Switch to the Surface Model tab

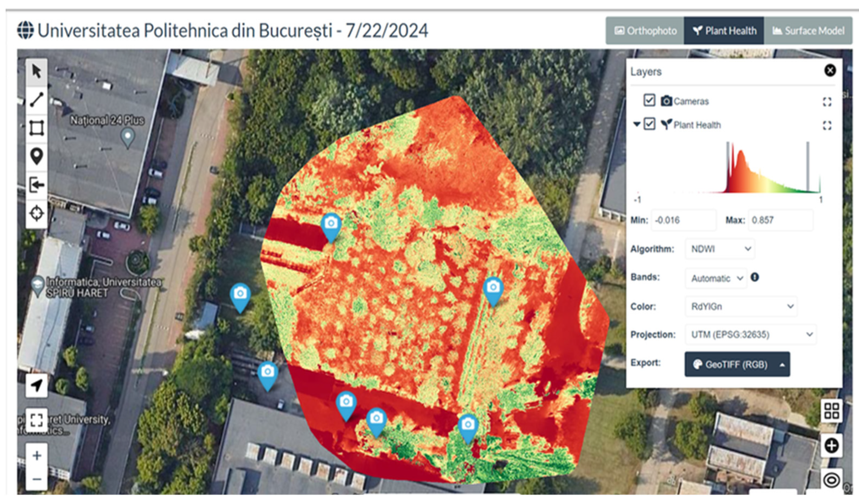coord(808,31)
